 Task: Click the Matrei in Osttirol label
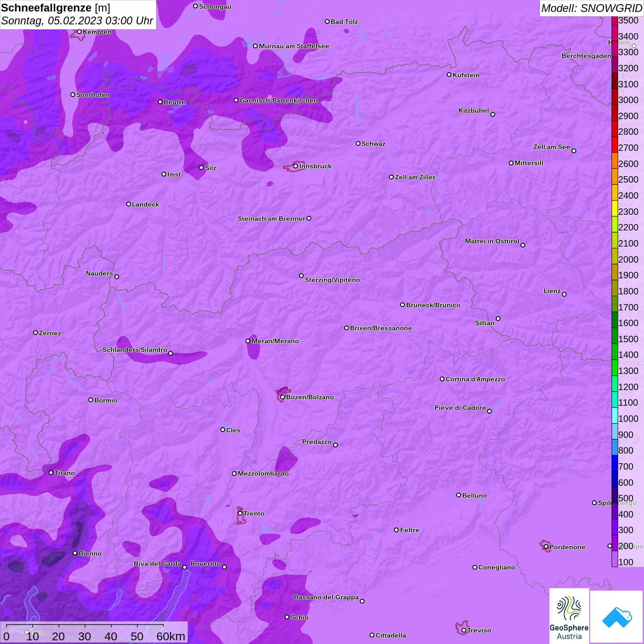(x=492, y=241)
